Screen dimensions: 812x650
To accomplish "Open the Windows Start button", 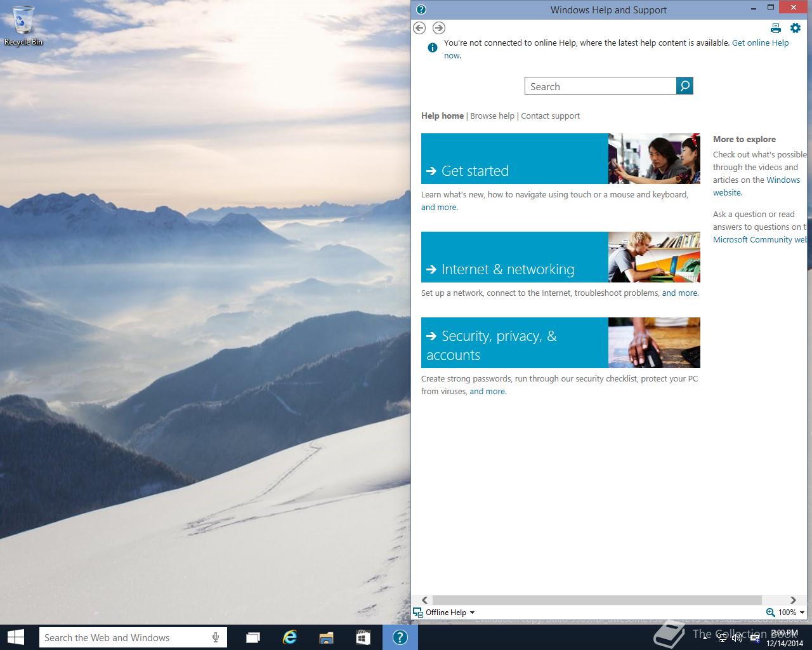I will 16,637.
